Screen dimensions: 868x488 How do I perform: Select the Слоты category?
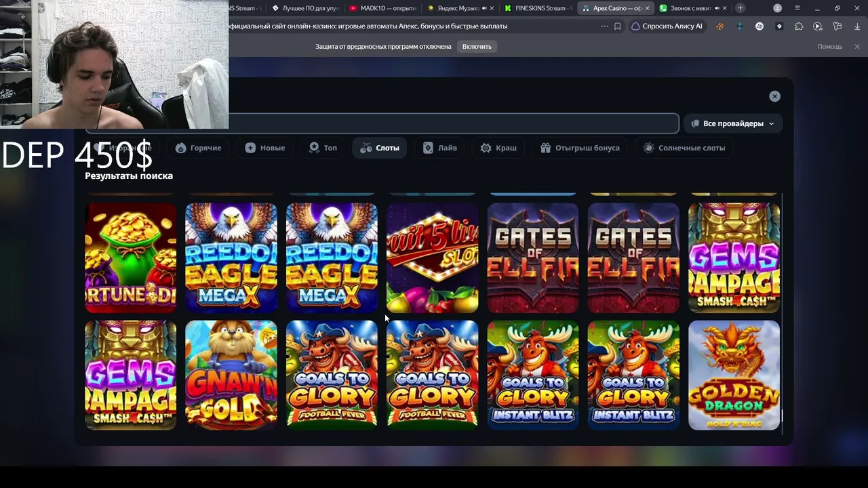coord(380,148)
